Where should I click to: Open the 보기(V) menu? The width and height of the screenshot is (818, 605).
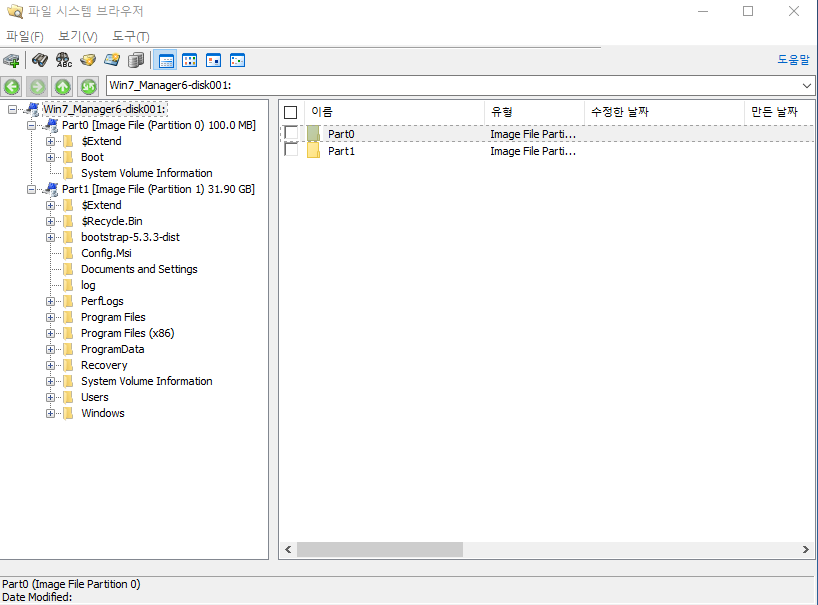78,37
